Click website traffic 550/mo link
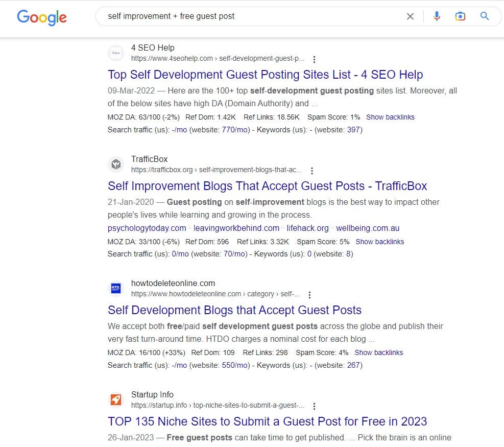Viewport: 504px width, 447px height. [x=235, y=365]
